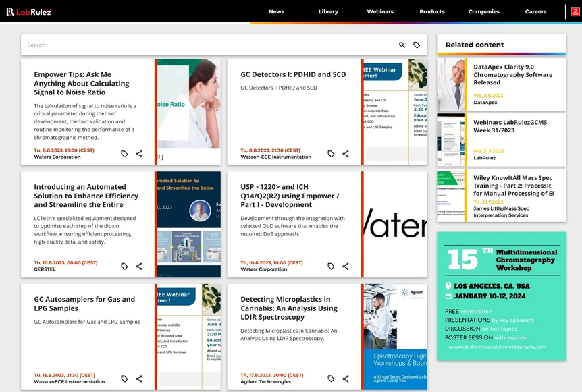
Task: Click the LabRulez source label
Action: click(484, 158)
